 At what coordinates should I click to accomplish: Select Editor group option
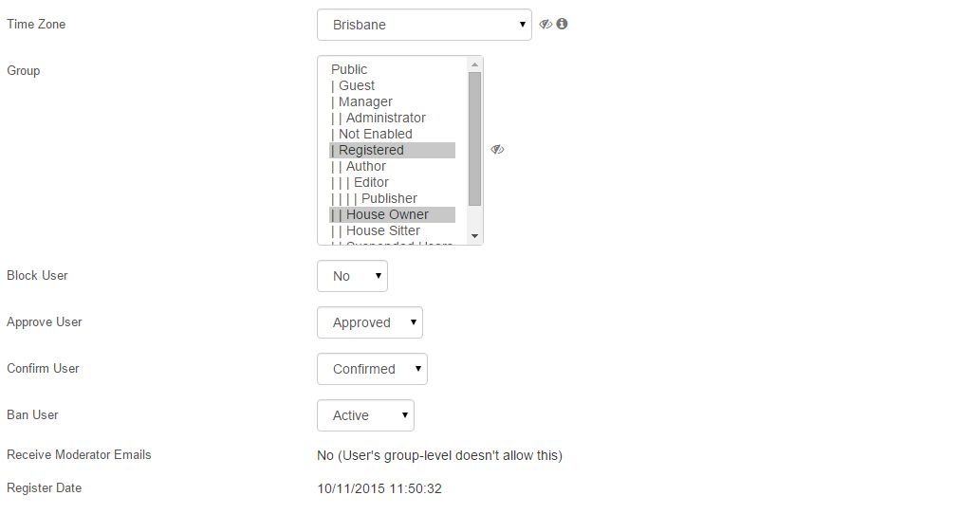pyautogui.click(x=393, y=182)
